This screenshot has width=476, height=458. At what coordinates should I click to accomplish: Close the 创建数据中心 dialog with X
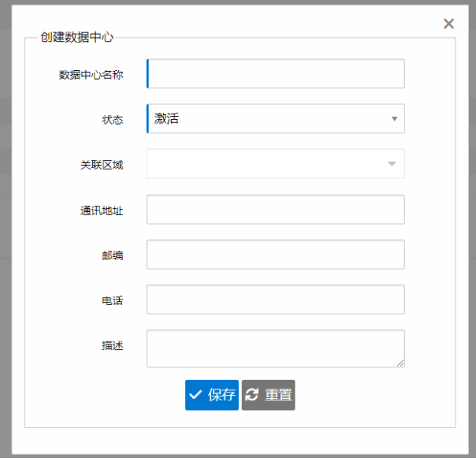(x=448, y=24)
